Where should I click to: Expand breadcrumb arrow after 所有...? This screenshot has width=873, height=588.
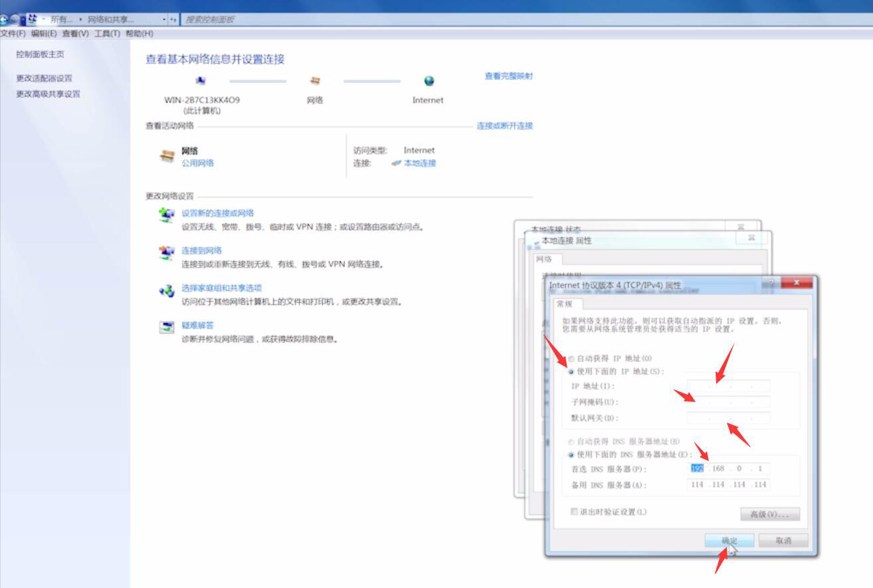click(80, 20)
